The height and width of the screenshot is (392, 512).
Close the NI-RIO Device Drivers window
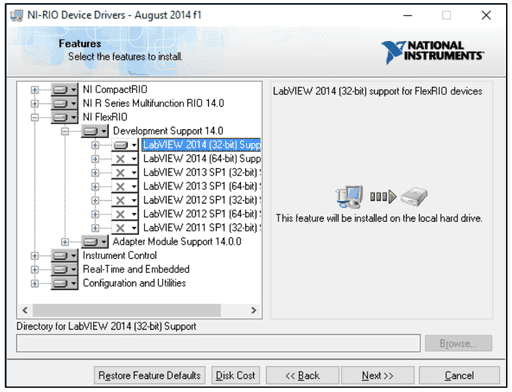[x=486, y=15]
